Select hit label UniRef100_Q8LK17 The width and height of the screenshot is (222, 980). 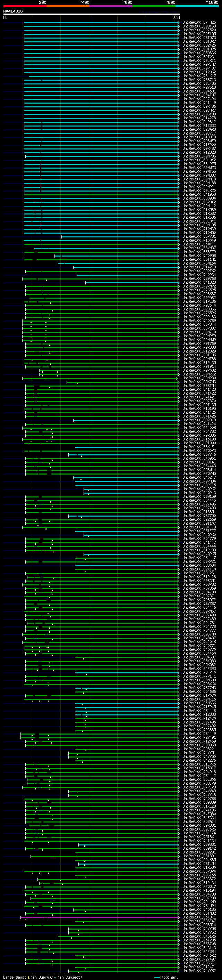tap(199, 76)
